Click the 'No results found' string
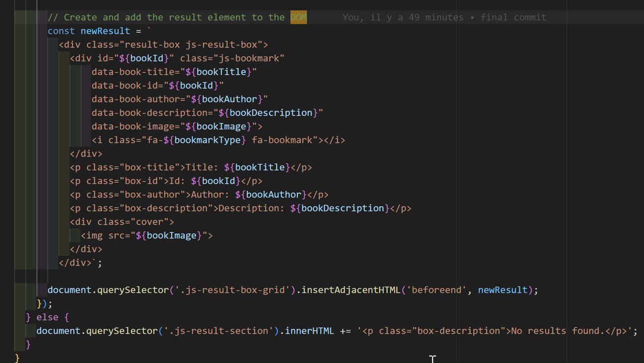644x363 pixels. click(x=555, y=331)
